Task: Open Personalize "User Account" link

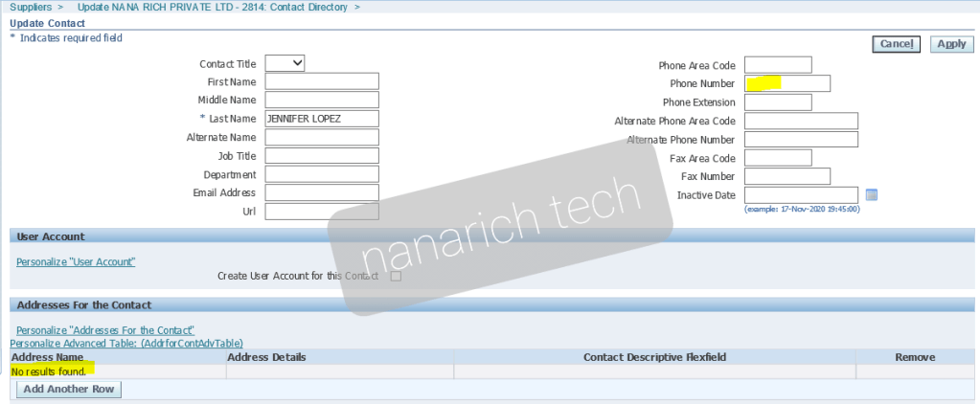Action: [x=76, y=261]
